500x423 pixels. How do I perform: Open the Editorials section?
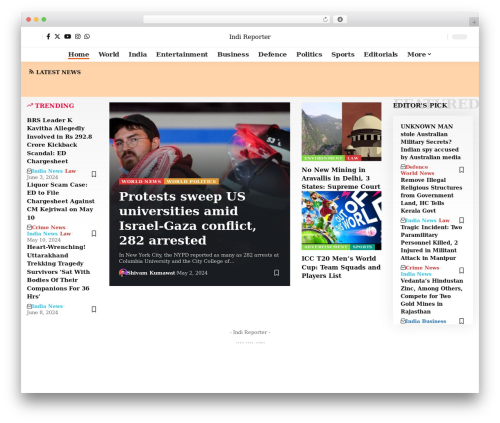(381, 54)
